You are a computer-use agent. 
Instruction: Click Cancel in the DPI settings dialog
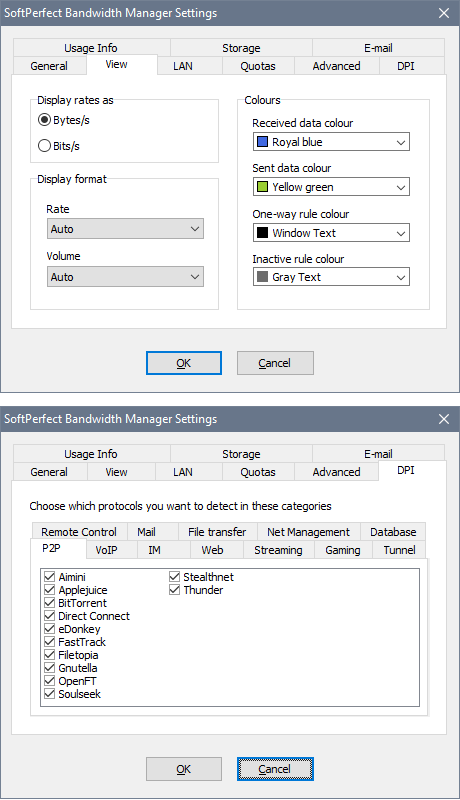pyautogui.click(x=275, y=769)
